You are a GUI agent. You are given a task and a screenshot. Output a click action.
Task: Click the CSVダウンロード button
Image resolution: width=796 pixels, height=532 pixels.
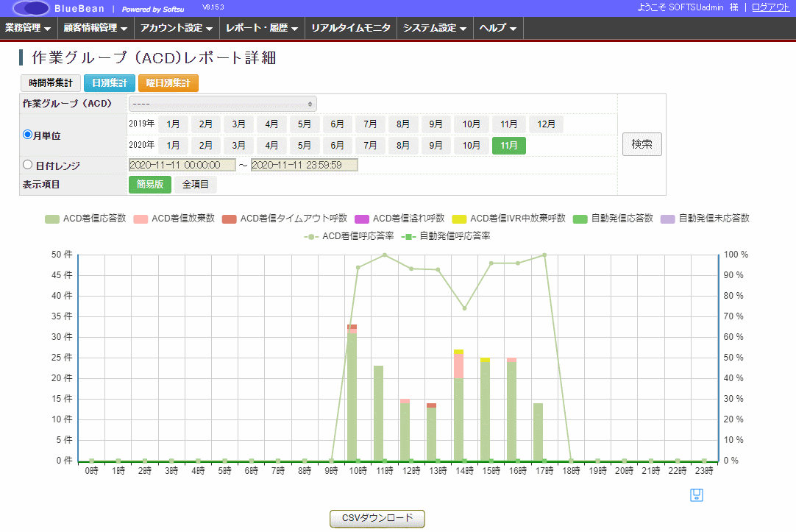[x=377, y=518]
